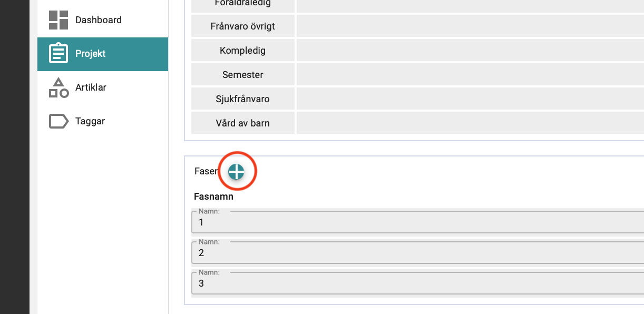644x314 pixels.
Task: Go to the Artiklar menu item text
Action: (91, 87)
